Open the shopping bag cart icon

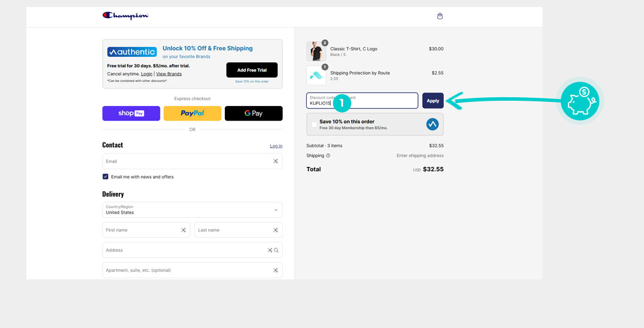pyautogui.click(x=440, y=16)
